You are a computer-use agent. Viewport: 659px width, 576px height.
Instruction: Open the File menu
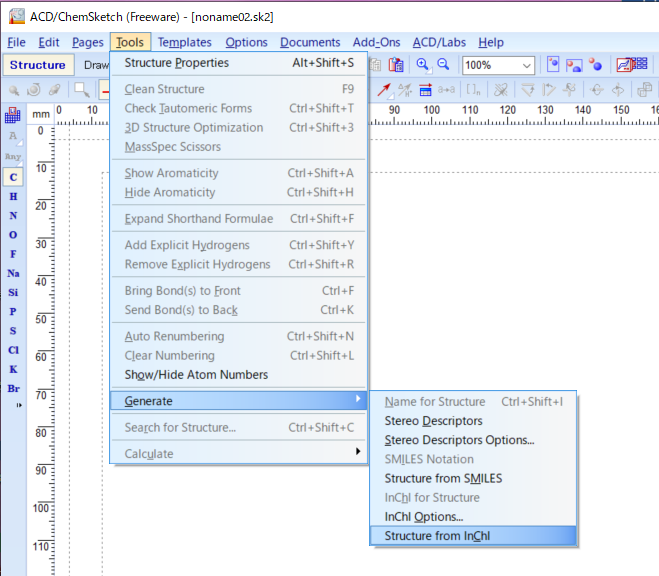16,42
